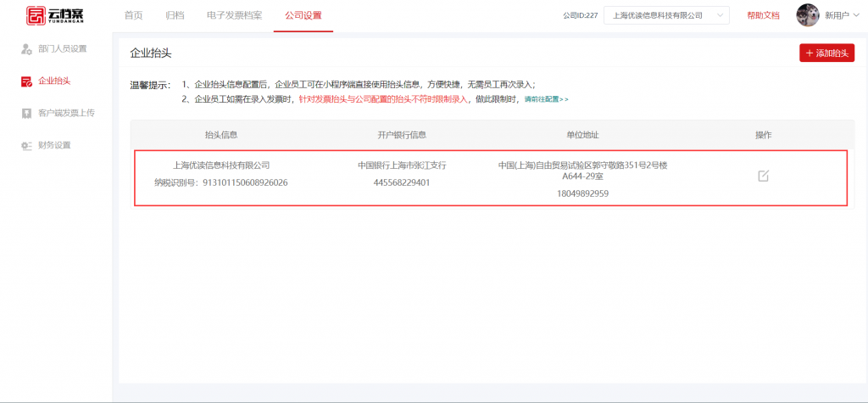This screenshot has width=868, height=403.
Task: Click phone number 18049892959
Action: coord(583,193)
